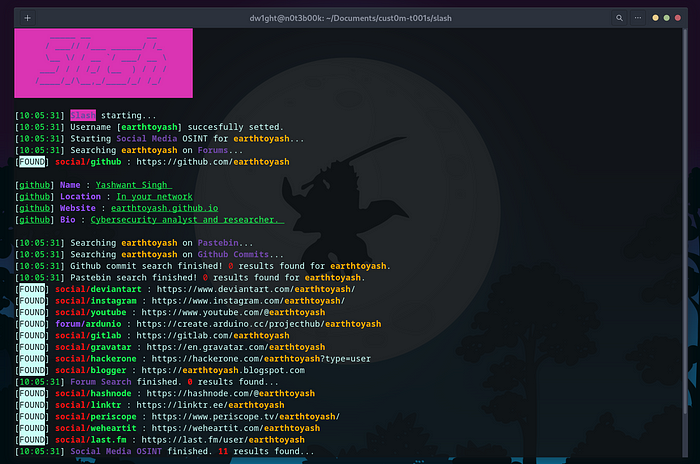
Task: Click the terminal vertical scrollbar
Action: [x=685, y=221]
